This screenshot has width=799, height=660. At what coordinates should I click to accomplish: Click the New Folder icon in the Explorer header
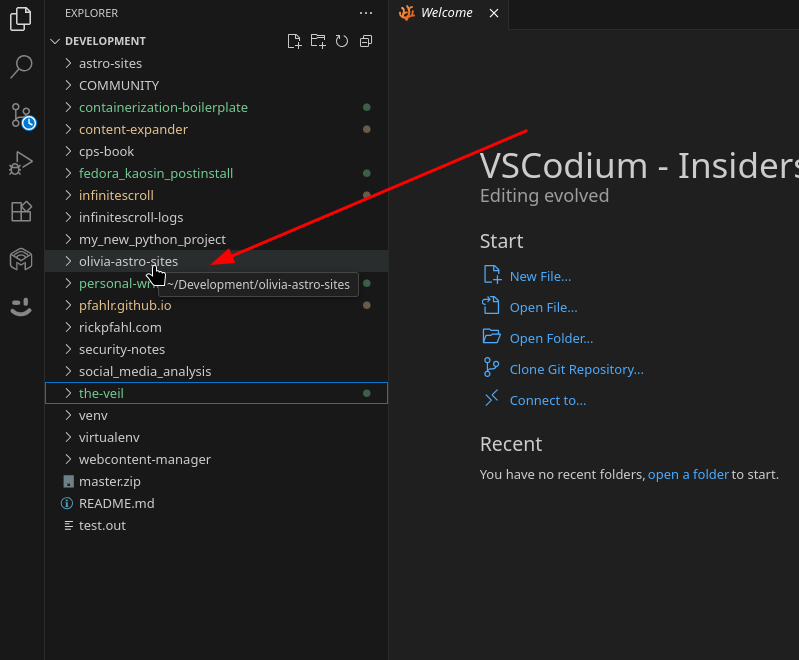tap(318, 41)
